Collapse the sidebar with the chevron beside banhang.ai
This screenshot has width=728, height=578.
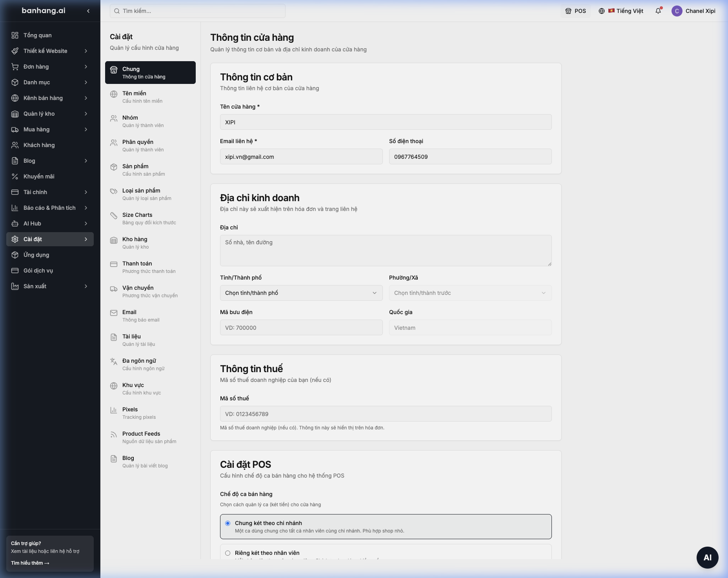[x=88, y=11]
